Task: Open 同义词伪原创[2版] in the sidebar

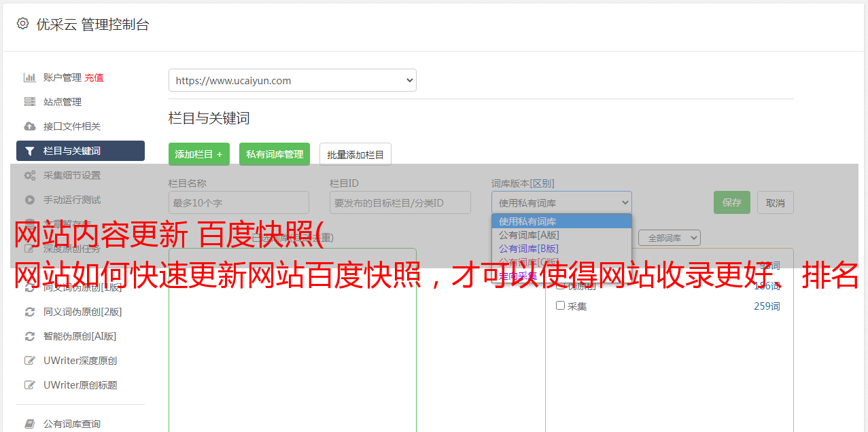Action: pyautogui.click(x=82, y=312)
